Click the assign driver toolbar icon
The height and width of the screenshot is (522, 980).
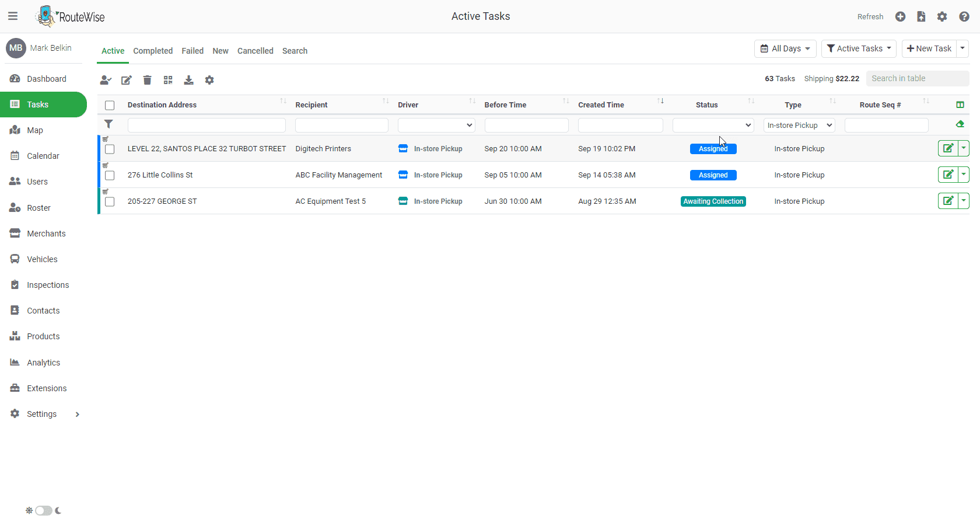pos(106,80)
